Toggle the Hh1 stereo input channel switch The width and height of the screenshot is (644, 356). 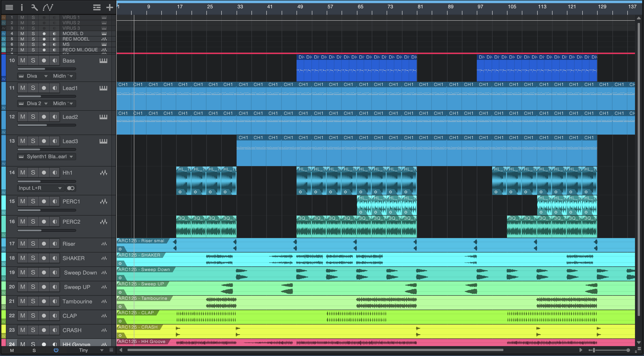pyautogui.click(x=71, y=188)
